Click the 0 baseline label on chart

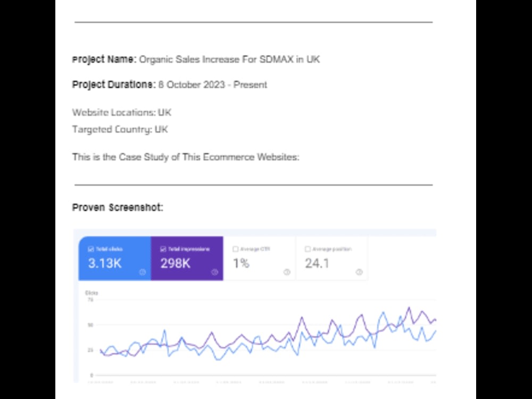tap(92, 375)
